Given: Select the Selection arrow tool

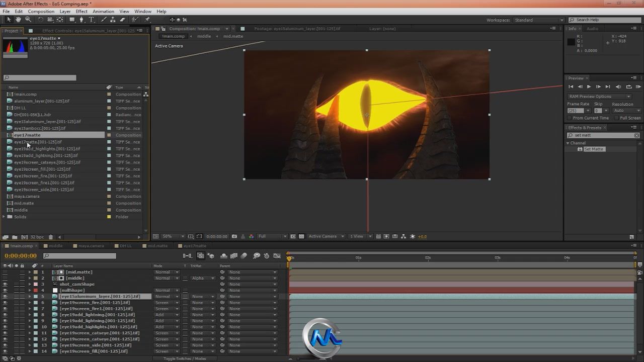Looking at the screenshot, I should 9,20.
